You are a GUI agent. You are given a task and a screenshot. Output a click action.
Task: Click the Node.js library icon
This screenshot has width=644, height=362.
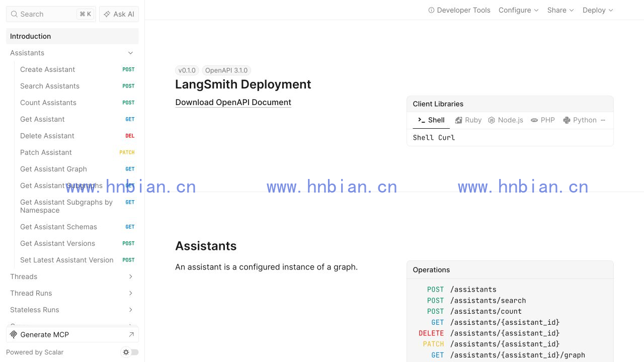click(492, 120)
